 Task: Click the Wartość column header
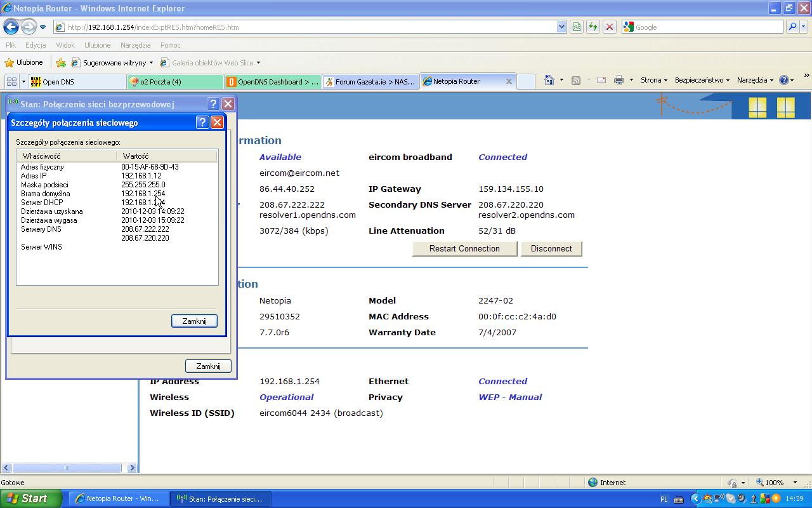167,156
